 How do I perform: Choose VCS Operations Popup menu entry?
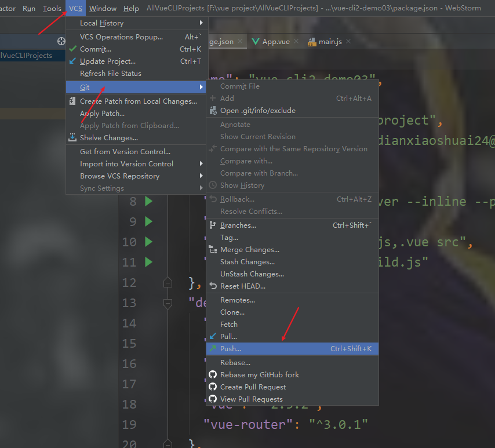click(x=136, y=37)
